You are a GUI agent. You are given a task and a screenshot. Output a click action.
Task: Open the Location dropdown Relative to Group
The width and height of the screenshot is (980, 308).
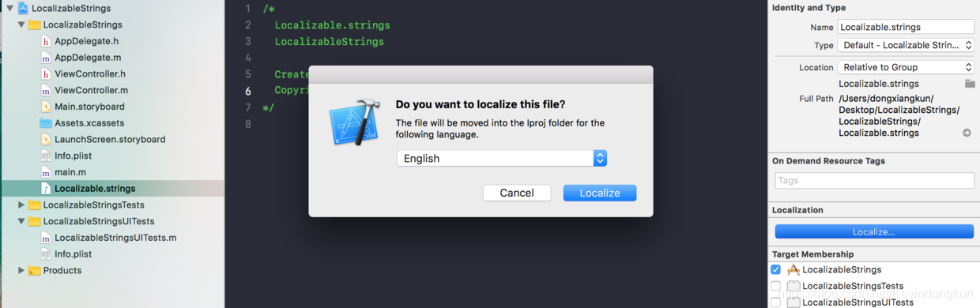pyautogui.click(x=906, y=67)
